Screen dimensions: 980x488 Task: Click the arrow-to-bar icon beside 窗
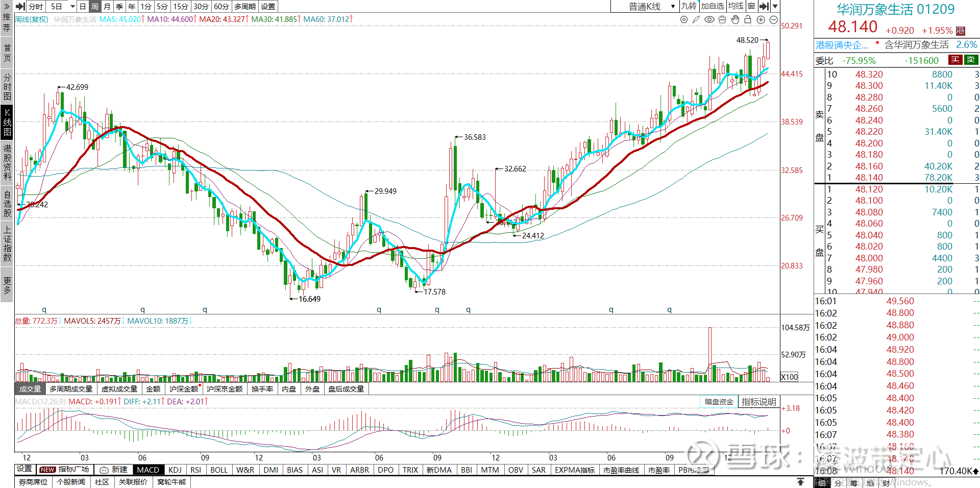764,6
